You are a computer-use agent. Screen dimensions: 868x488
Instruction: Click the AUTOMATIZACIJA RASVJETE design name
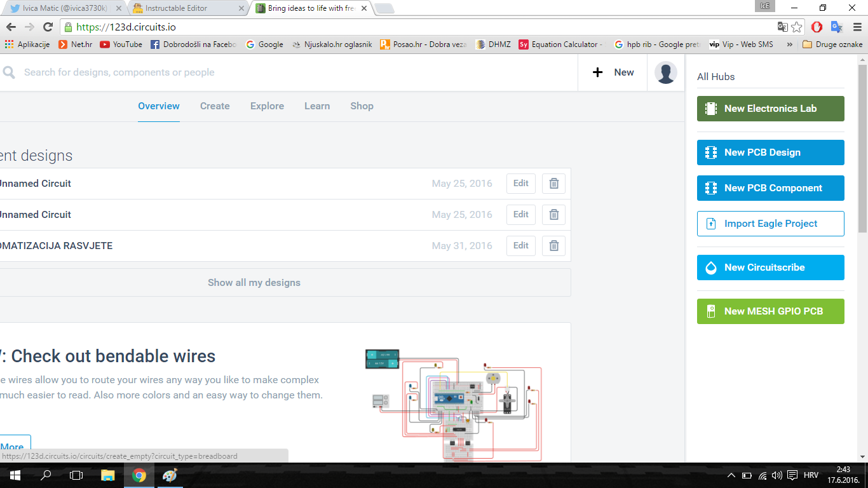[56, 246]
